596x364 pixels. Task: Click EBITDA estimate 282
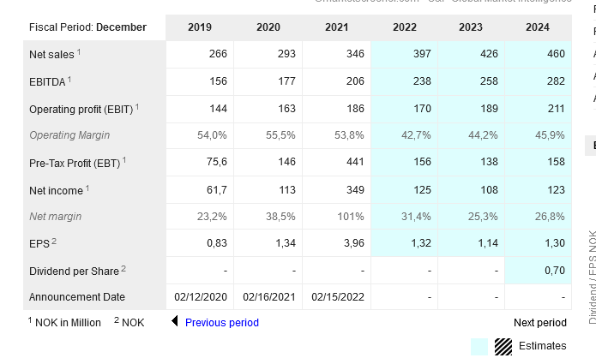click(556, 81)
